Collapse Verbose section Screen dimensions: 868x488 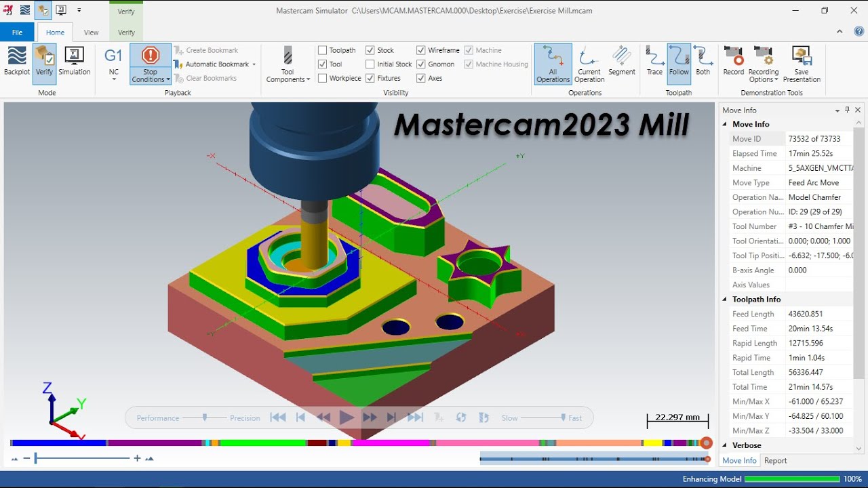coord(725,445)
